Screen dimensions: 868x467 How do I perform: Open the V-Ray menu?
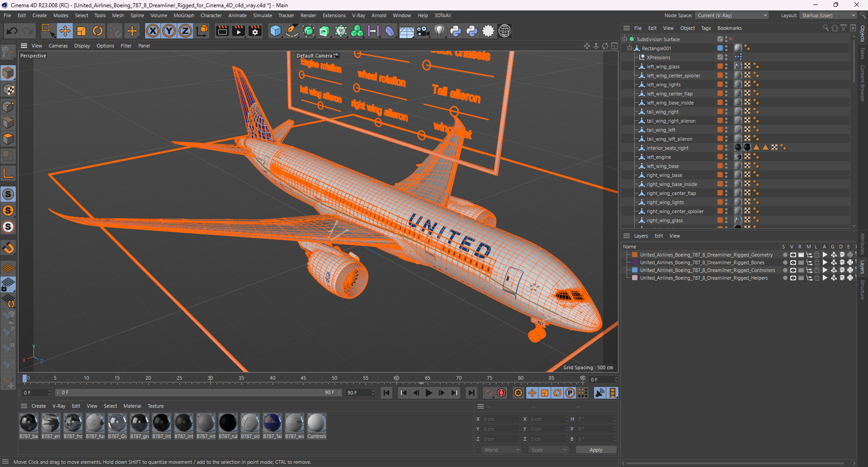pyautogui.click(x=359, y=15)
